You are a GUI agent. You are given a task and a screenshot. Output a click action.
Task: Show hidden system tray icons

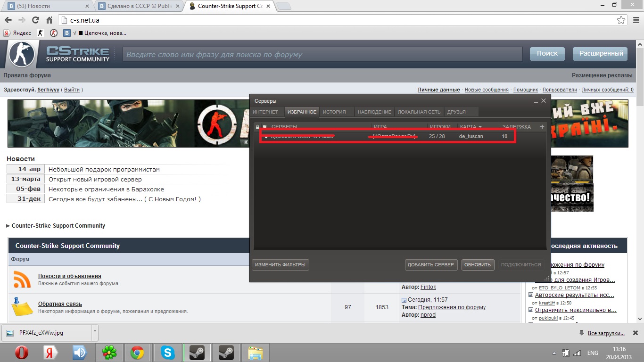[x=554, y=353]
